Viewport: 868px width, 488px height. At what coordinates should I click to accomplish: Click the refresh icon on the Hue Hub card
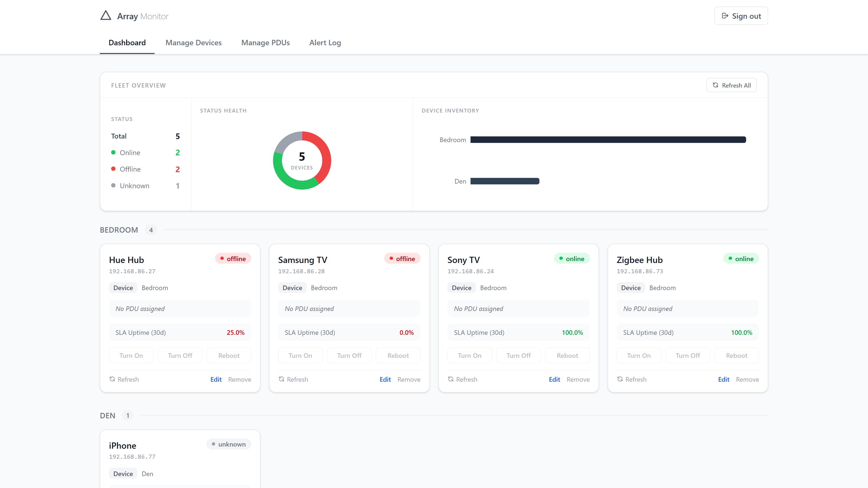pyautogui.click(x=113, y=379)
